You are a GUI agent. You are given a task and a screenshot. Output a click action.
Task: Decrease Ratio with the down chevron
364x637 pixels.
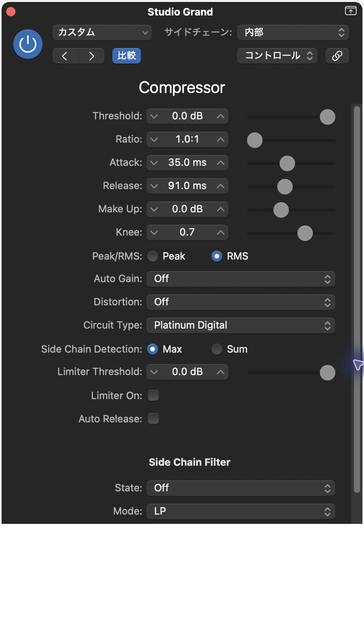click(x=154, y=140)
